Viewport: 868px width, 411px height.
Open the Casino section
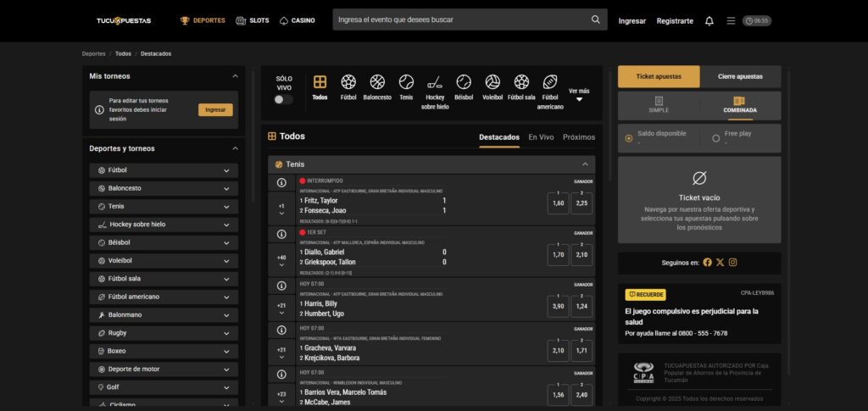[x=298, y=20]
